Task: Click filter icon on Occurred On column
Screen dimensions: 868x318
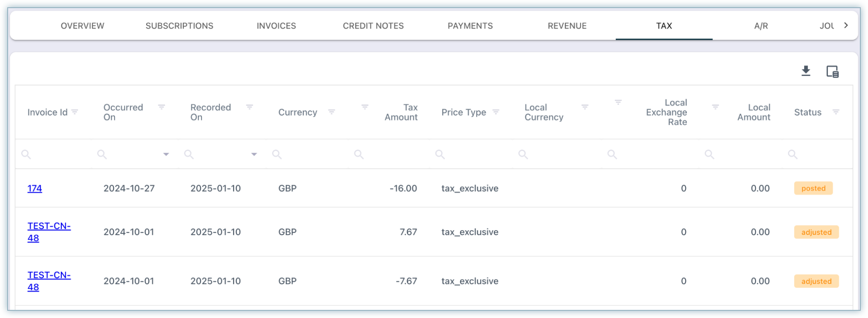Action: coord(161,107)
